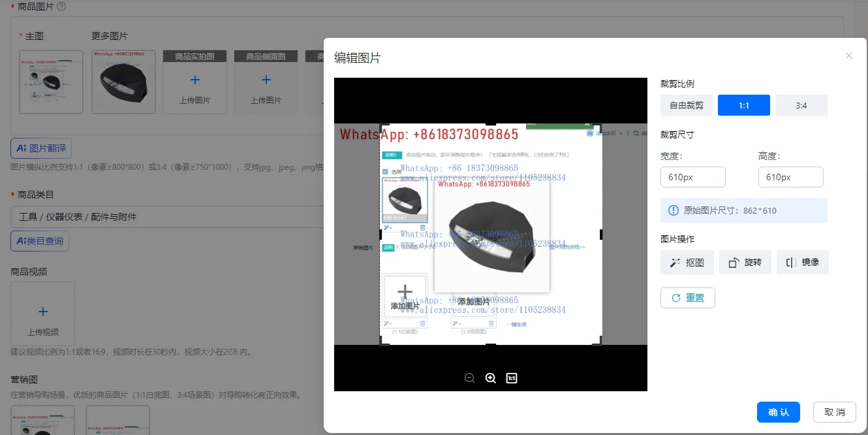This screenshot has height=435, width=868.
Task: Click the 图片操作 label
Action: click(677, 239)
